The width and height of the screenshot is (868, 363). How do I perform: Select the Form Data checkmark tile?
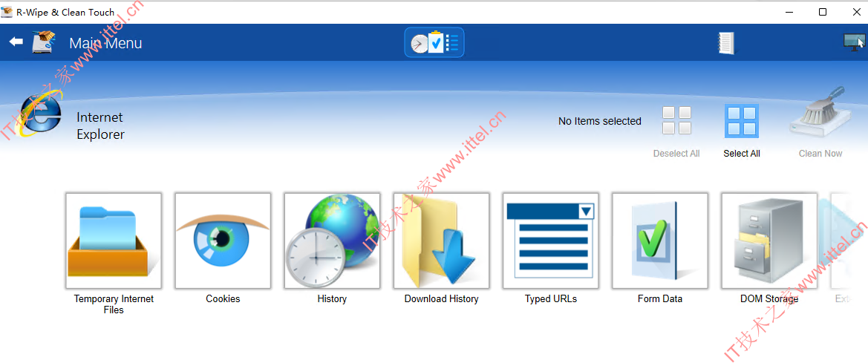point(660,241)
